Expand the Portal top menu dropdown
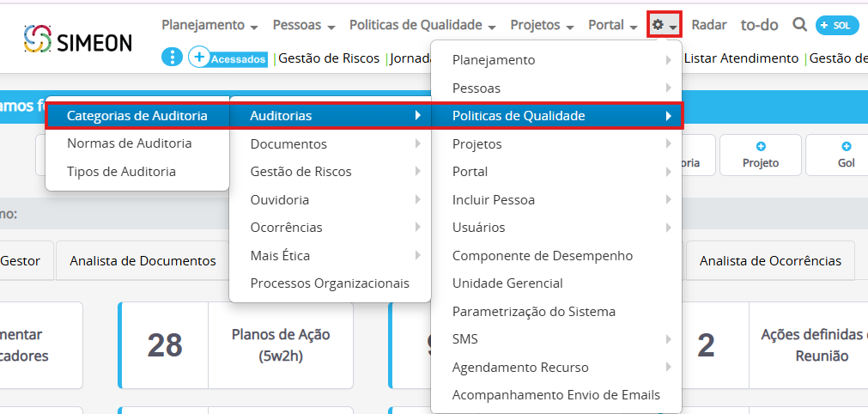This screenshot has width=868, height=414. pos(612,25)
